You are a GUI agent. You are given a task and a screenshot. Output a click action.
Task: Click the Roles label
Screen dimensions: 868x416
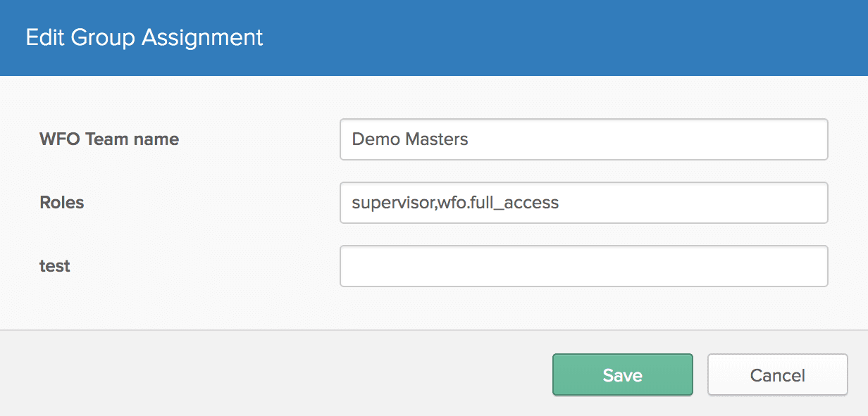[x=62, y=203]
